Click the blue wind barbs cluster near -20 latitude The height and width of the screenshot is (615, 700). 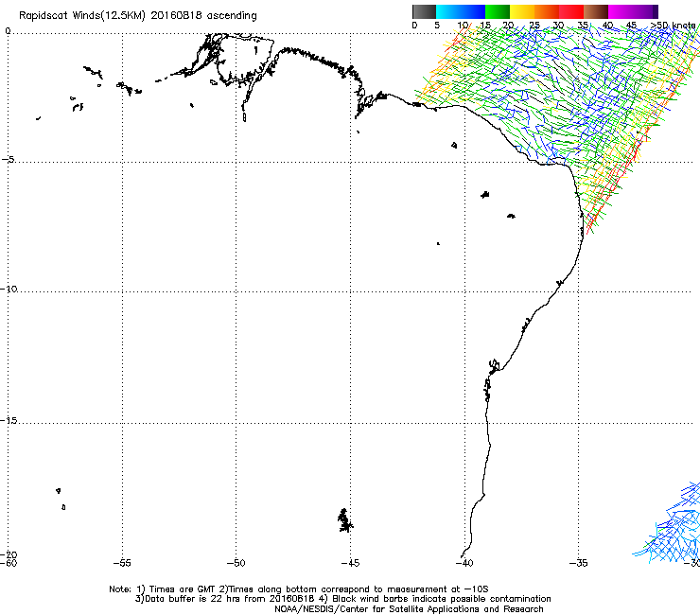point(670,525)
